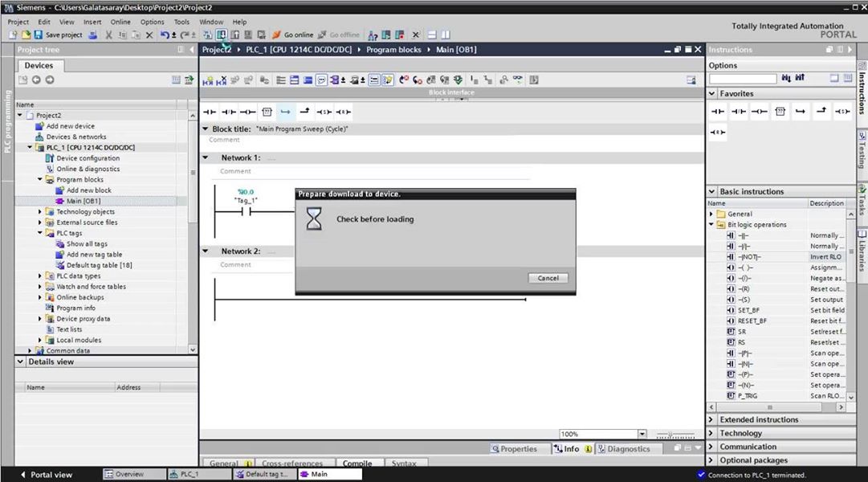Collapse the PLC_1 device node
868x482 pixels.
[x=30, y=147]
